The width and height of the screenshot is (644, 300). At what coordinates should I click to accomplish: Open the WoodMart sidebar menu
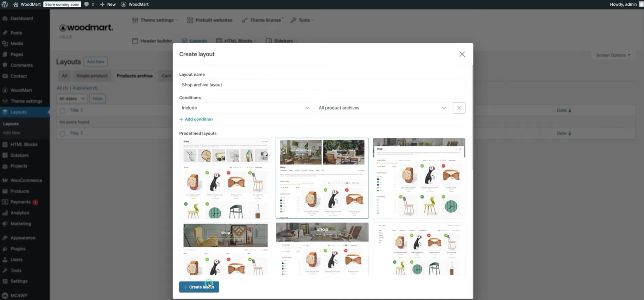(21, 90)
